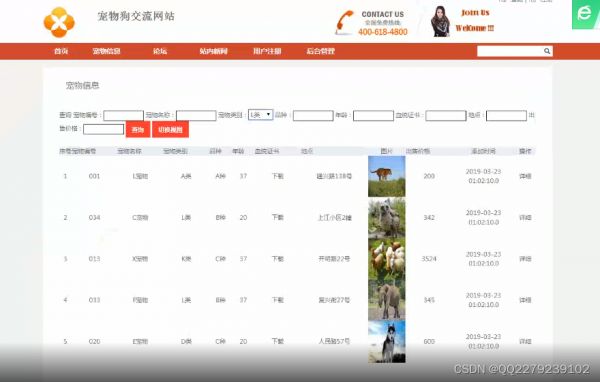Click the 下载 link in row 034
The height and width of the screenshot is (382, 600).
(277, 217)
